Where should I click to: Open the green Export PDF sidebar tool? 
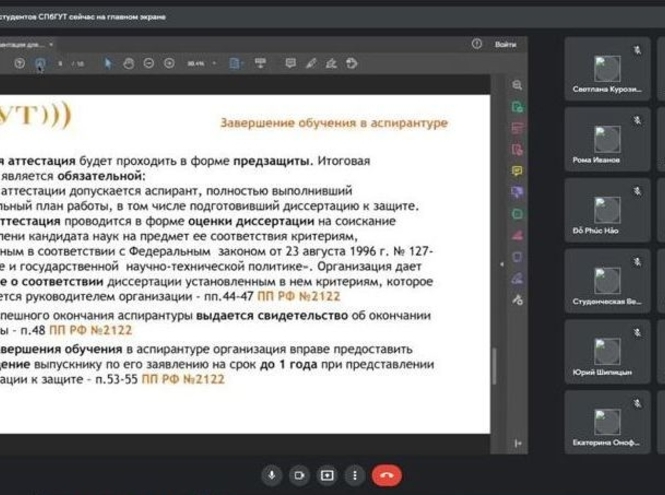pyautogui.click(x=517, y=107)
